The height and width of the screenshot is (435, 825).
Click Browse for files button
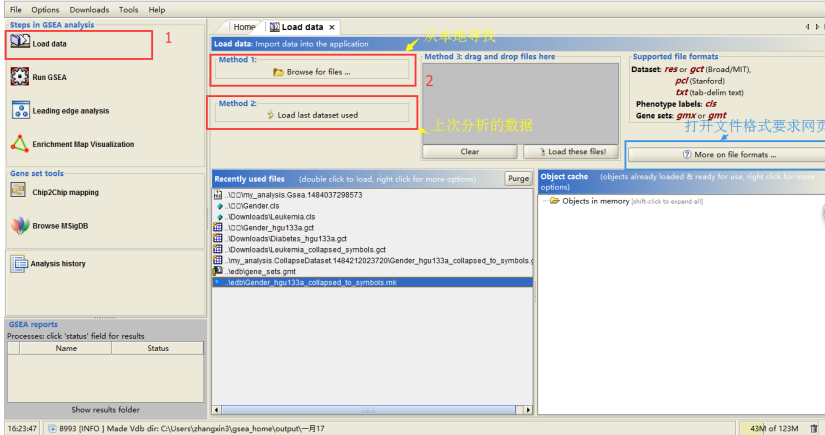tap(312, 72)
